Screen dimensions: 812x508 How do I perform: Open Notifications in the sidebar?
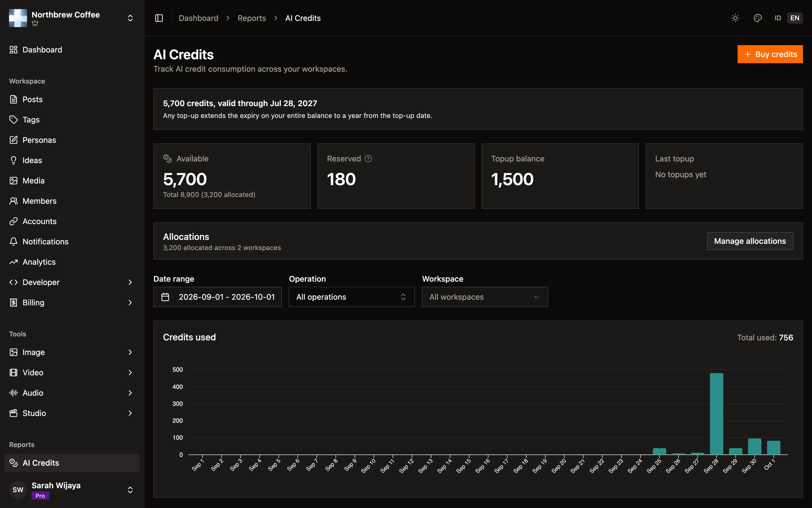pyautogui.click(x=72, y=242)
